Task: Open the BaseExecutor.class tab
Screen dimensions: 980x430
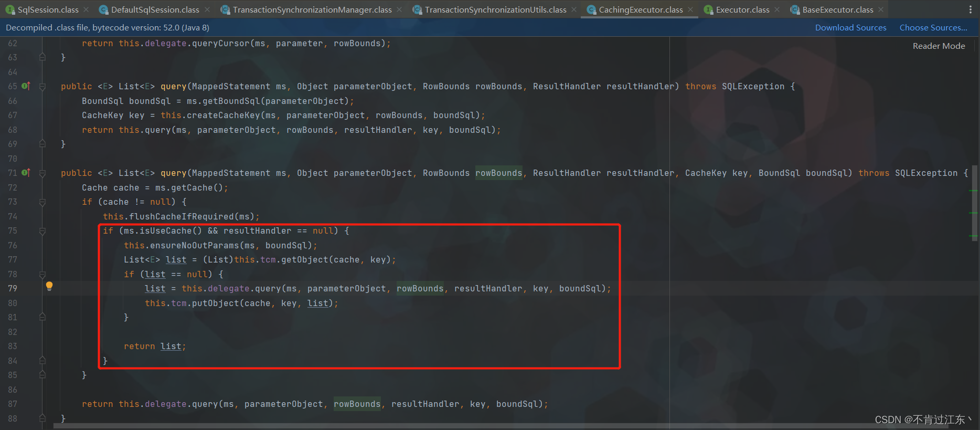Action: pos(838,9)
